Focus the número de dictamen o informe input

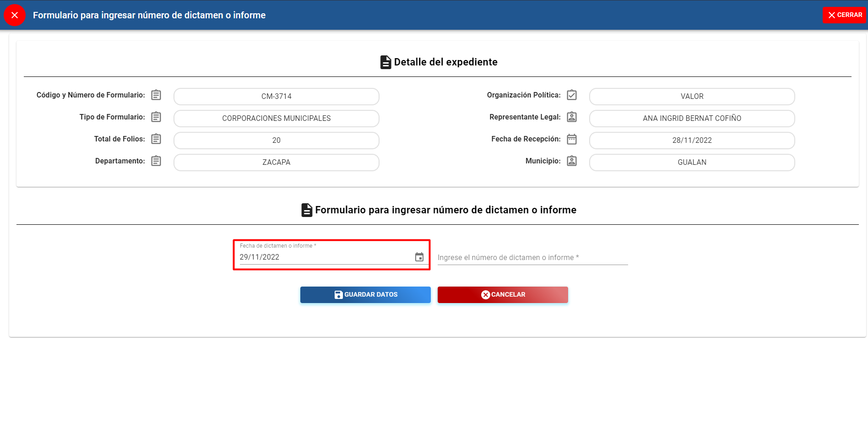[x=532, y=257]
